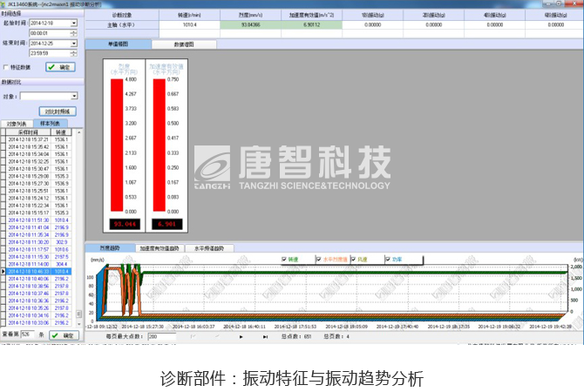The width and height of the screenshot is (584, 392).
Task: Select sample row 2014-12-18 10:40:06
Action: coord(38,279)
